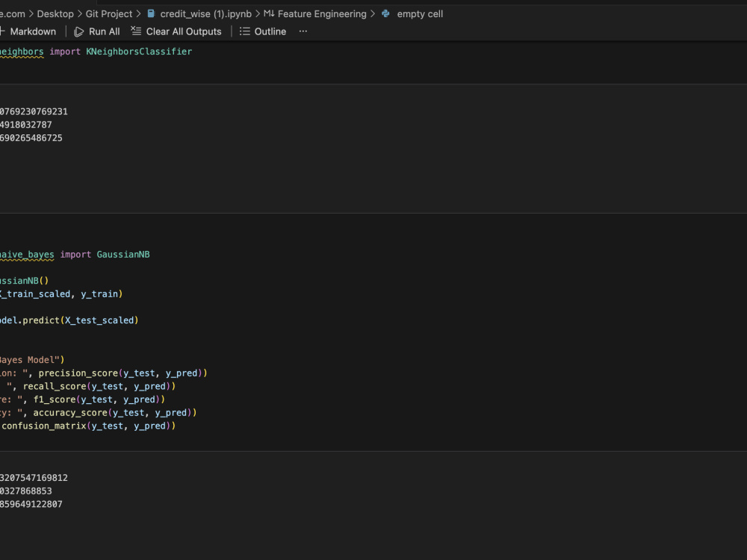The image size is (747, 560).
Task: Click y_train in the fit call
Action: [x=99, y=293]
